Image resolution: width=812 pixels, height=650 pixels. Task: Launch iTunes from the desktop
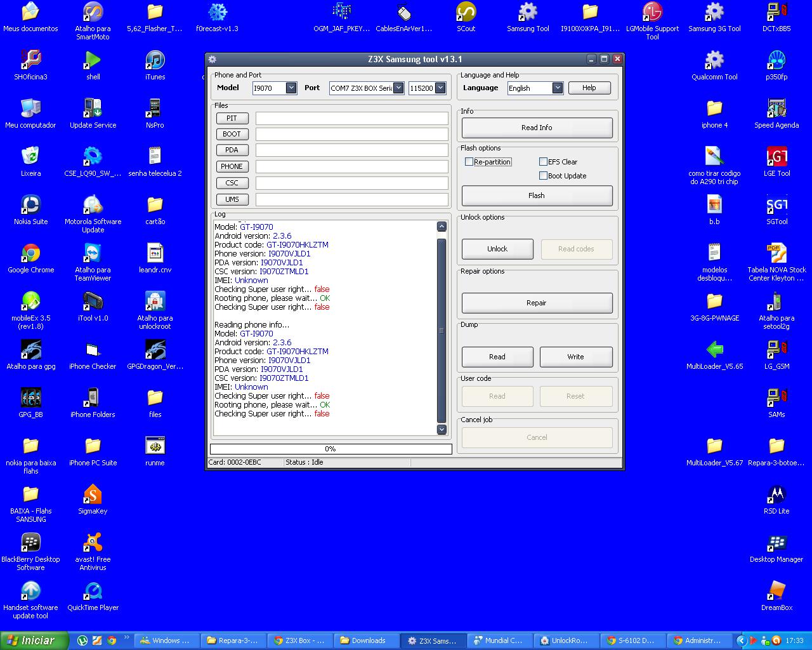click(x=155, y=65)
